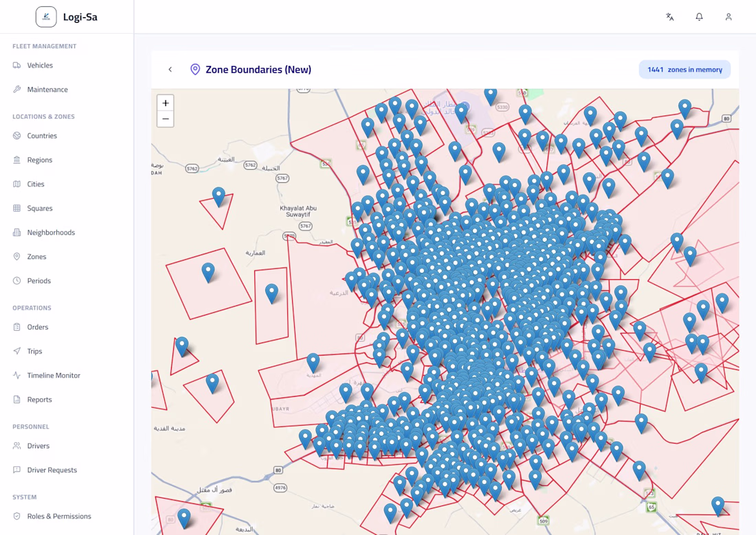
Task: Click the Maintenance wrench icon
Action: (17, 89)
